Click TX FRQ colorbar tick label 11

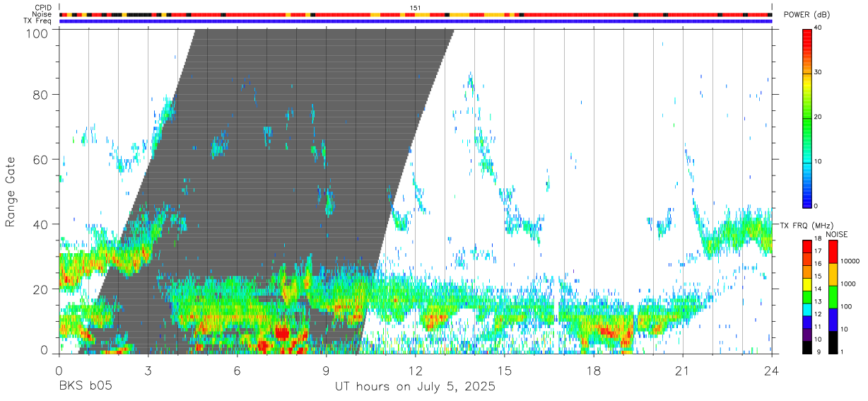coord(818,327)
